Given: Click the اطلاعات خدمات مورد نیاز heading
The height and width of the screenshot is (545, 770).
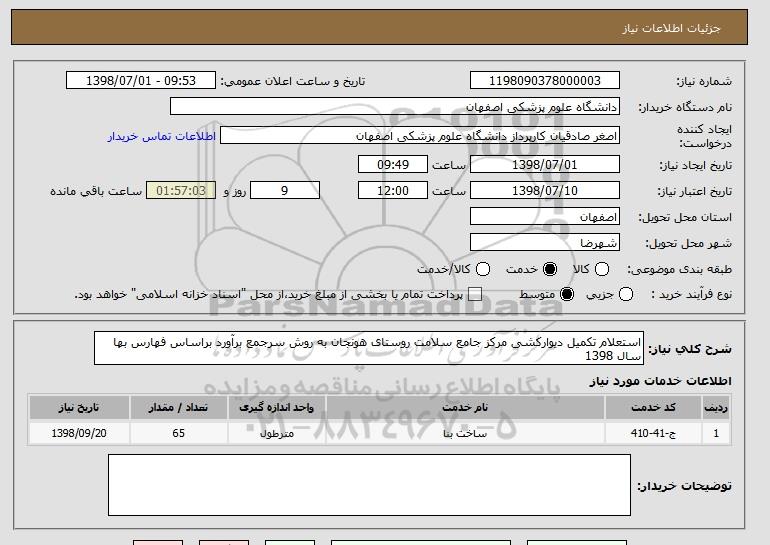Looking at the screenshot, I should 660,381.
